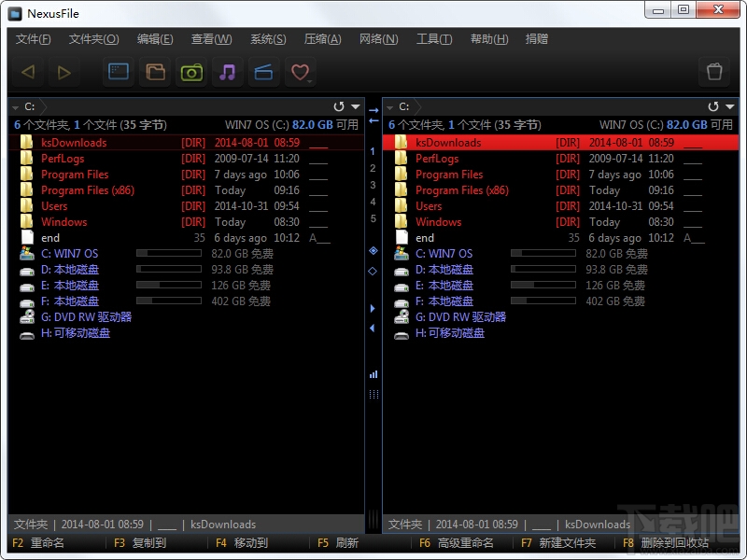Click the dotted grid icon in center bar
The image size is (747, 560).
point(373,394)
